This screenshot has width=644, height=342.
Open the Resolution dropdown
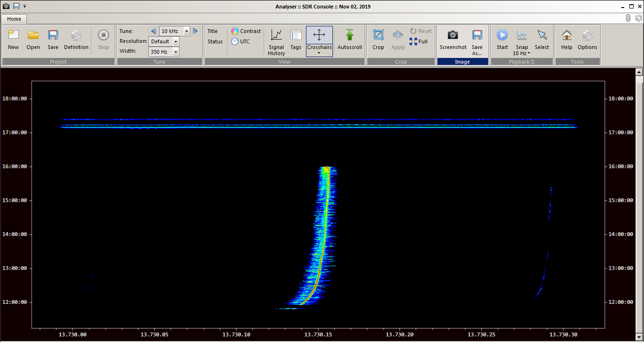(176, 41)
